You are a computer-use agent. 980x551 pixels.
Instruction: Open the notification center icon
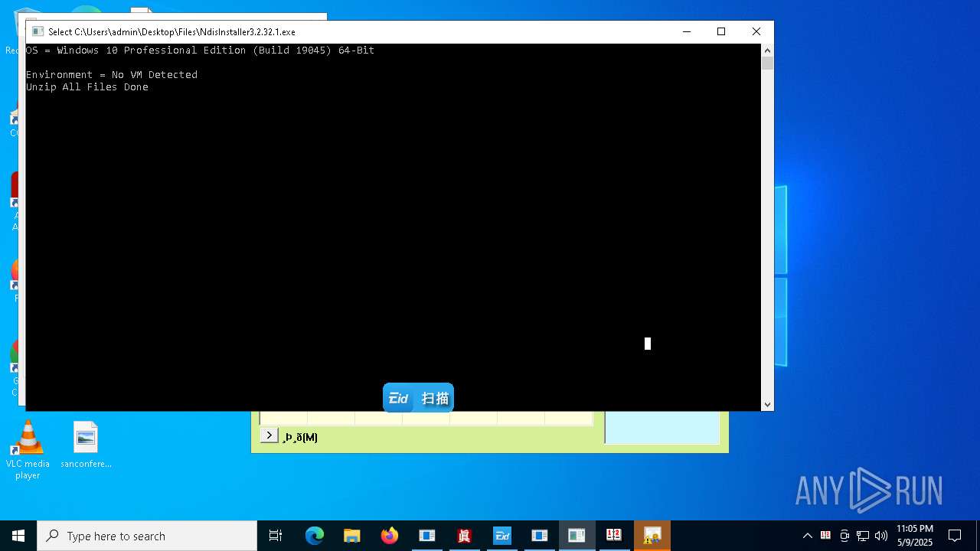[955, 536]
